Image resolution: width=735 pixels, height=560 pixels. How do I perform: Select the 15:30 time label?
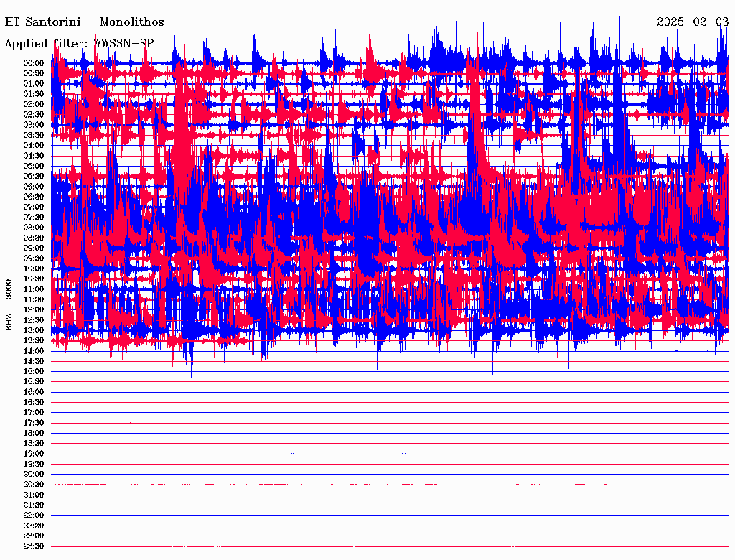[34, 382]
